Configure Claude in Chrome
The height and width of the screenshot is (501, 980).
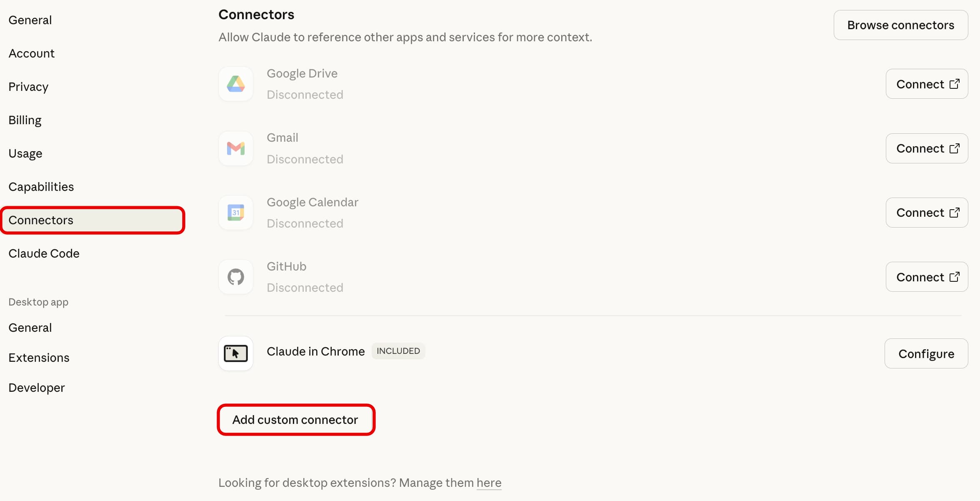point(926,353)
